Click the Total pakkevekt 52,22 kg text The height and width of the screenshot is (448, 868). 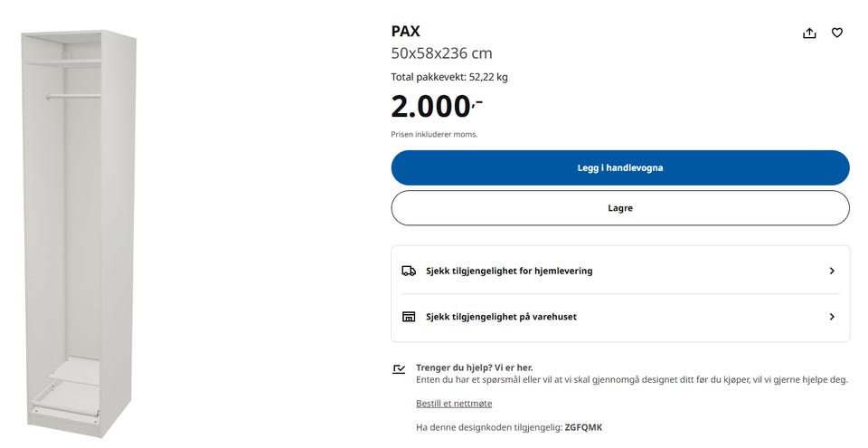tap(448, 77)
